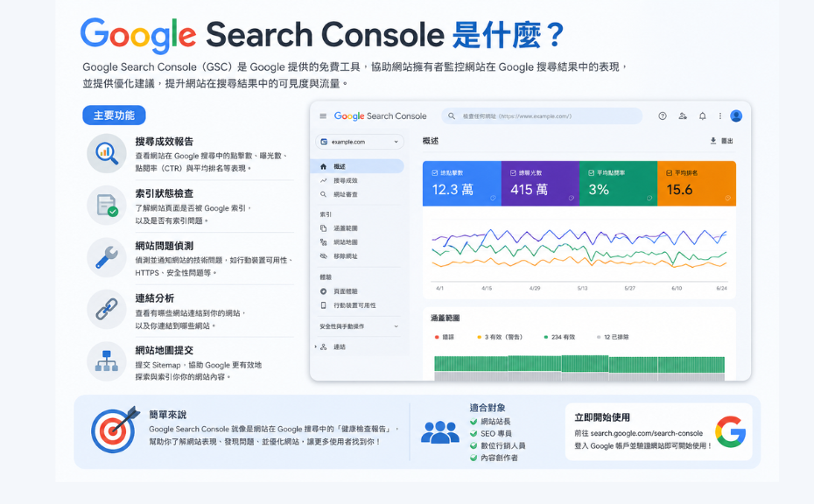The height and width of the screenshot is (504, 814).
Task: Click the 4/15 date on chart axis
Action: [x=487, y=288]
